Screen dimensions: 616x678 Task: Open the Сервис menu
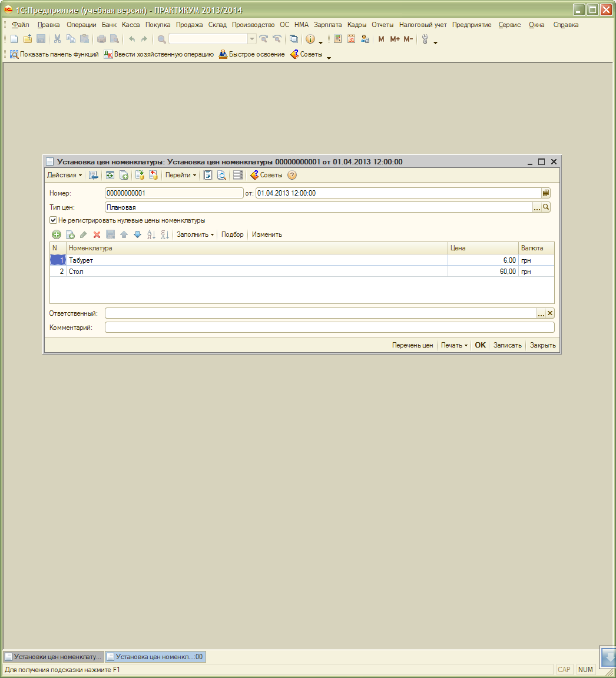[509, 25]
